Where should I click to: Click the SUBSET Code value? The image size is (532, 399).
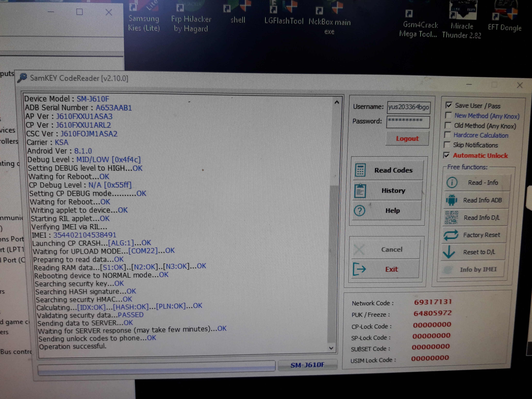tap(431, 347)
